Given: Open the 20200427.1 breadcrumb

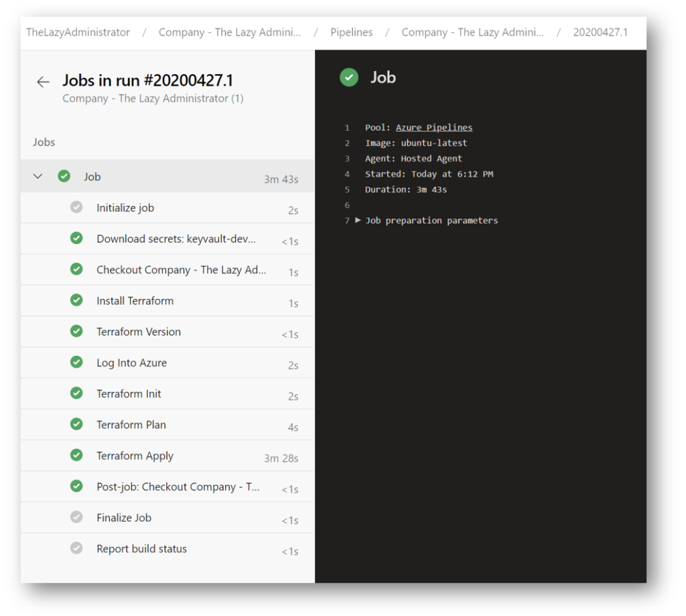Looking at the screenshot, I should click(600, 32).
